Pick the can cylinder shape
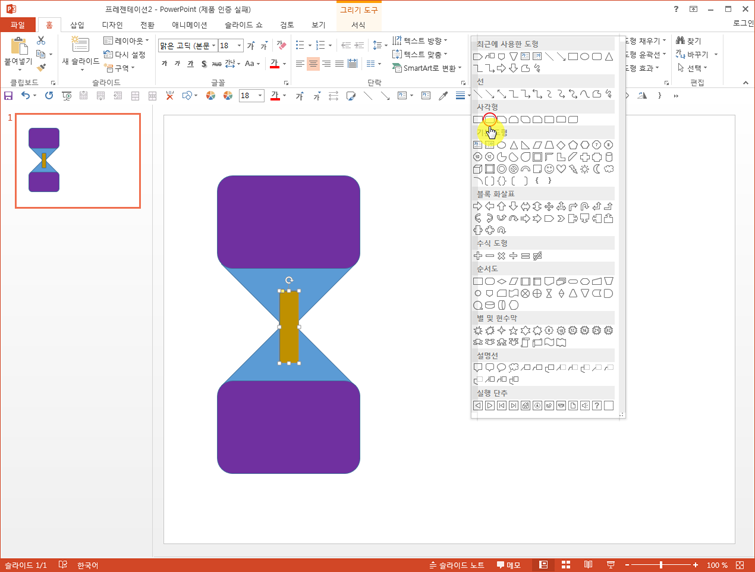 pyautogui.click(x=609, y=157)
